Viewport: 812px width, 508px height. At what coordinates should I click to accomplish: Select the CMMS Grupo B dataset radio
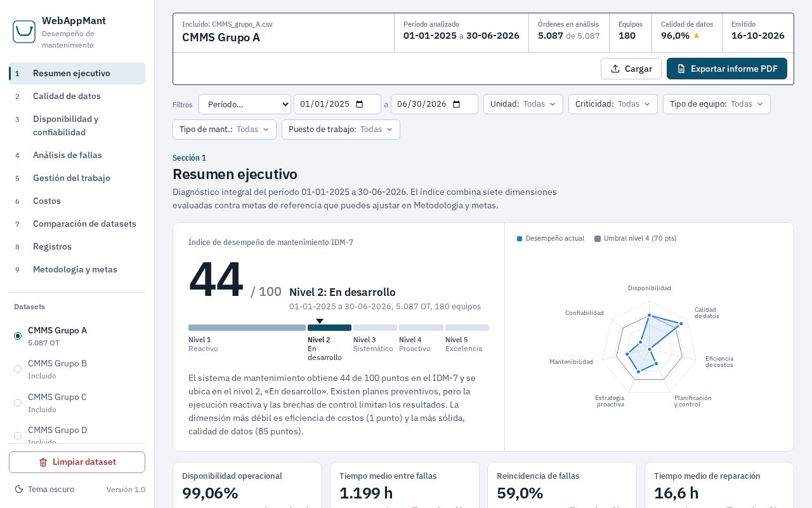point(18,369)
